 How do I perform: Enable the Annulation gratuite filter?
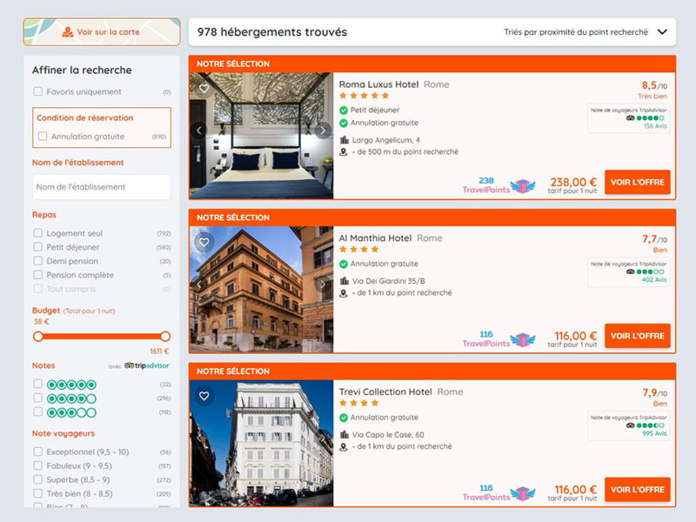click(42, 136)
